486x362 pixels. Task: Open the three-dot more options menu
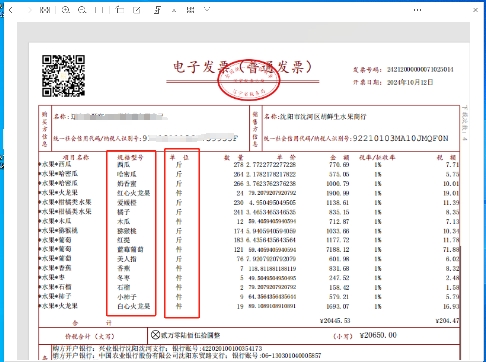417,10
